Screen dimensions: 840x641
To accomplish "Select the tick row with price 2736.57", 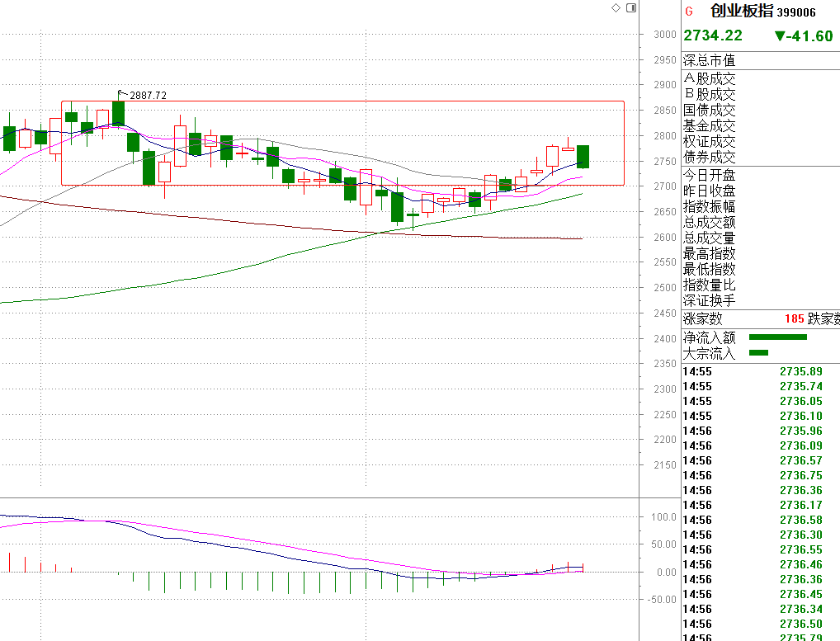I will pyautogui.click(x=761, y=461).
